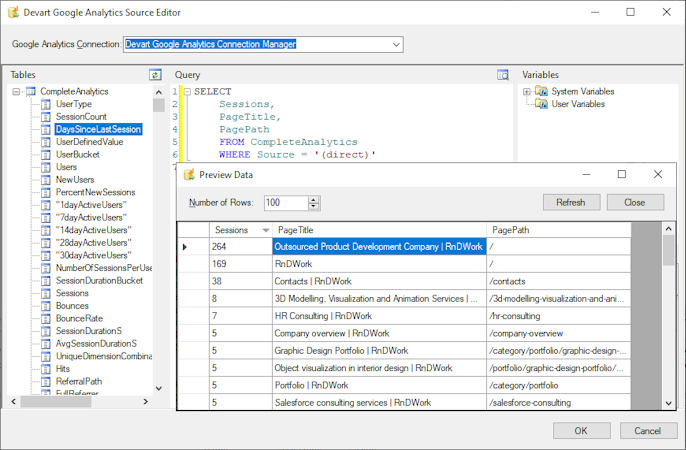686x450 pixels.
Task: Click the Preview Data window title icon
Action: coord(189,174)
